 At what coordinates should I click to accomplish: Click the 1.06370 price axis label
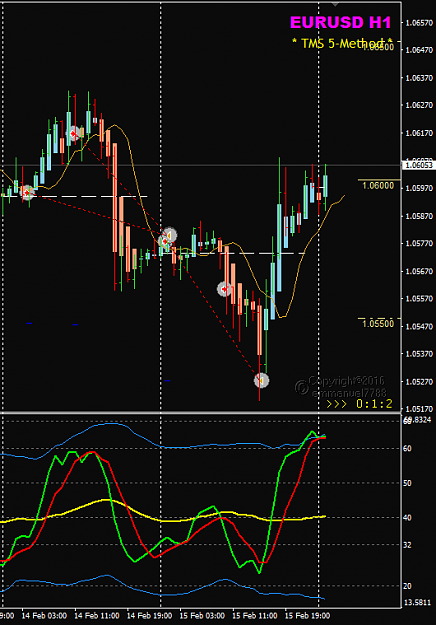pyautogui.click(x=419, y=78)
